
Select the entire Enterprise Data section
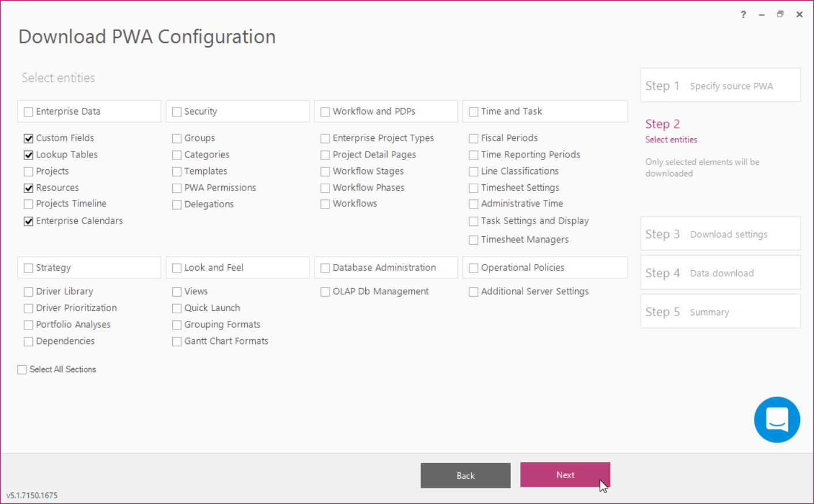coord(28,112)
